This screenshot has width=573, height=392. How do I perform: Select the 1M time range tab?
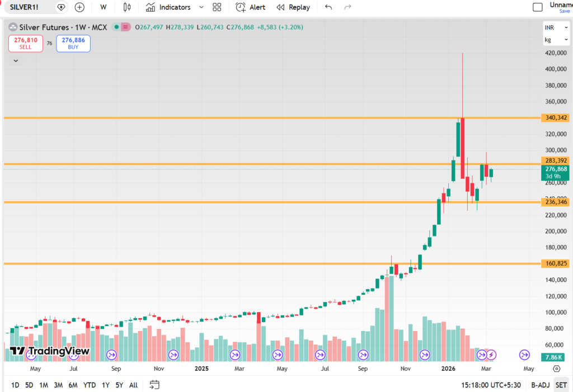tap(44, 385)
